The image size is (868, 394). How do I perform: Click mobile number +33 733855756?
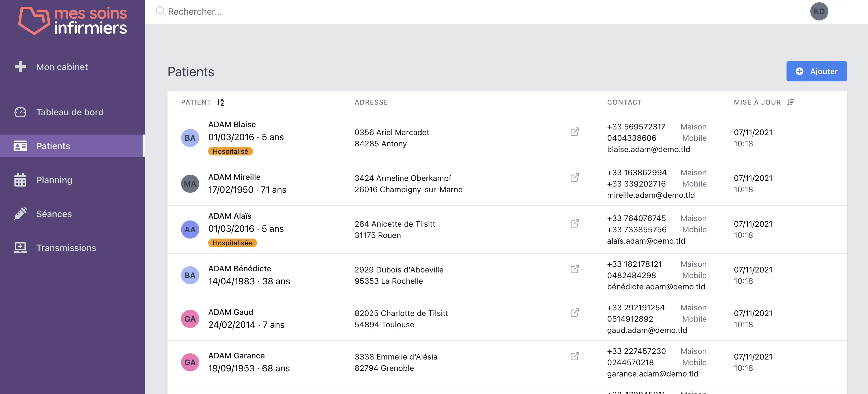[x=637, y=229]
